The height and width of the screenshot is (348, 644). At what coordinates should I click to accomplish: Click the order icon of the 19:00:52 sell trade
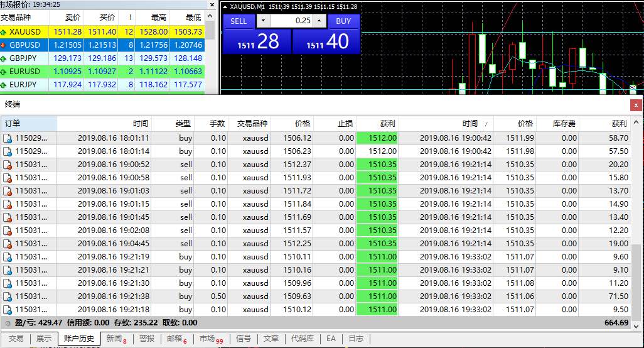click(x=8, y=165)
